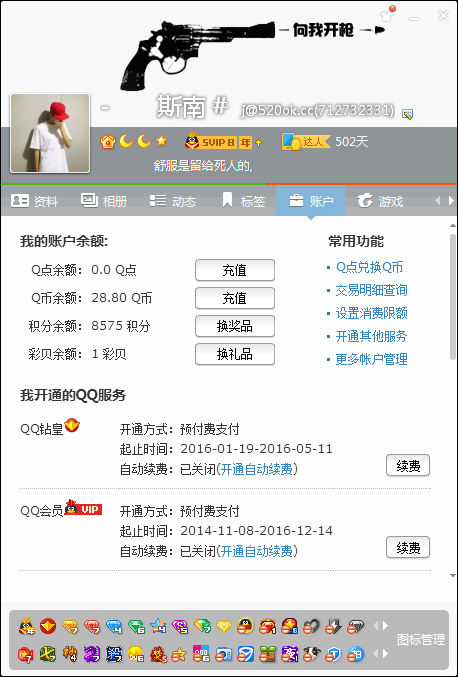This screenshot has height=677, width=458.
Task: Click the gray lightning arrow tray icon
Action: (x=334, y=626)
